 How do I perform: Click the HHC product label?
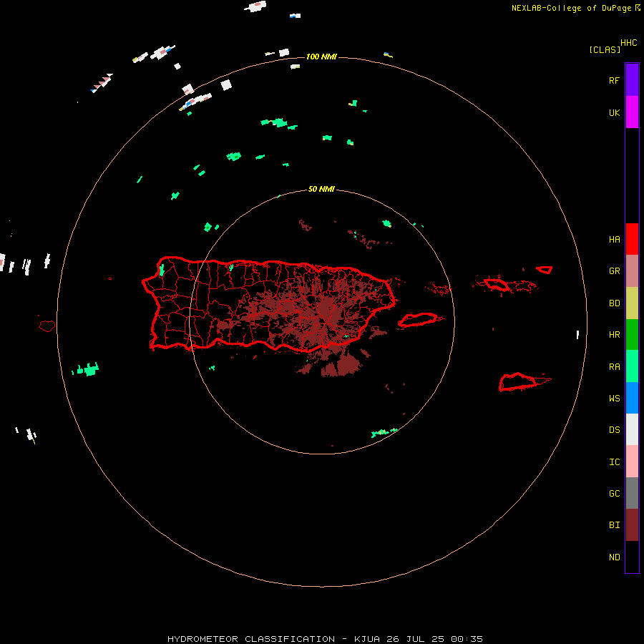[x=628, y=43]
